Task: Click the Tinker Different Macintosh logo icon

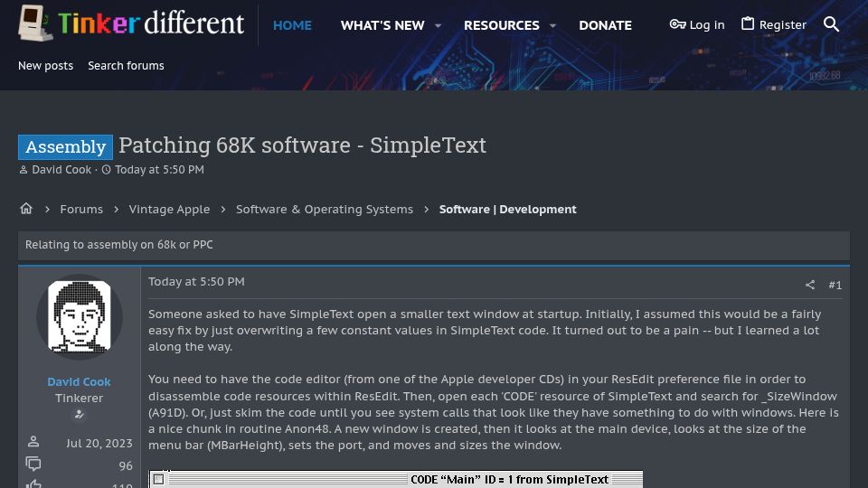Action: coord(35,23)
